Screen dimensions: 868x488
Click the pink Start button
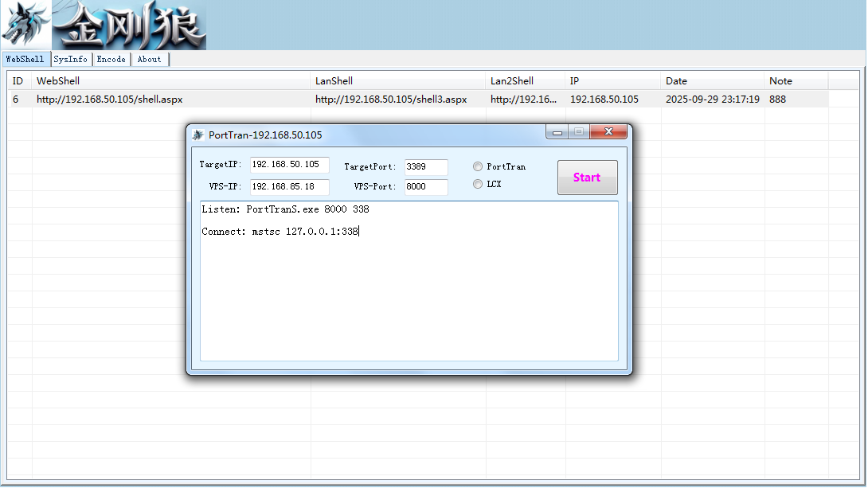pyautogui.click(x=588, y=178)
